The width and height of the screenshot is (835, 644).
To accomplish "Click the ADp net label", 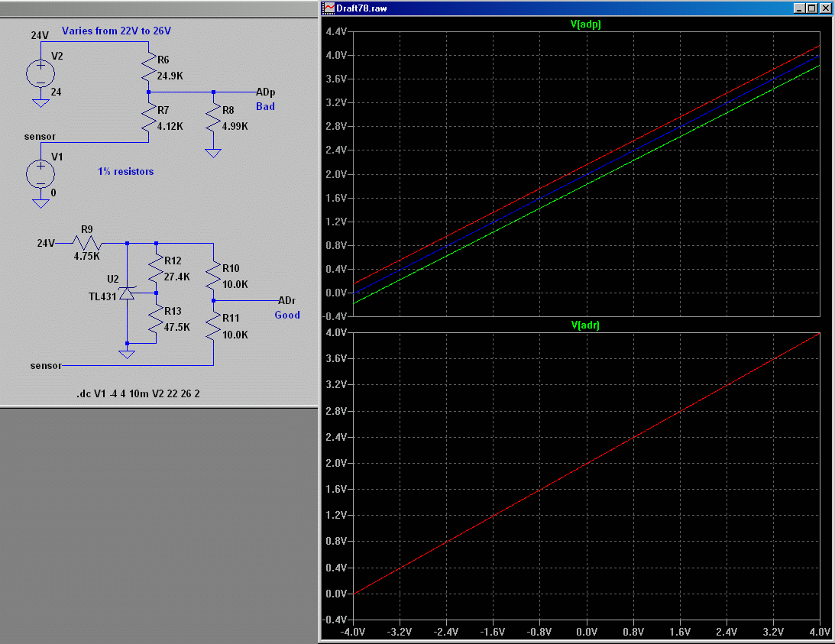I will click(x=265, y=92).
